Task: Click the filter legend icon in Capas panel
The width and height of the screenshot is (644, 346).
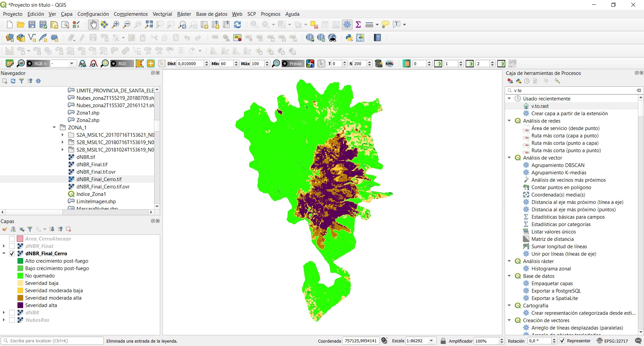Action: [30, 229]
